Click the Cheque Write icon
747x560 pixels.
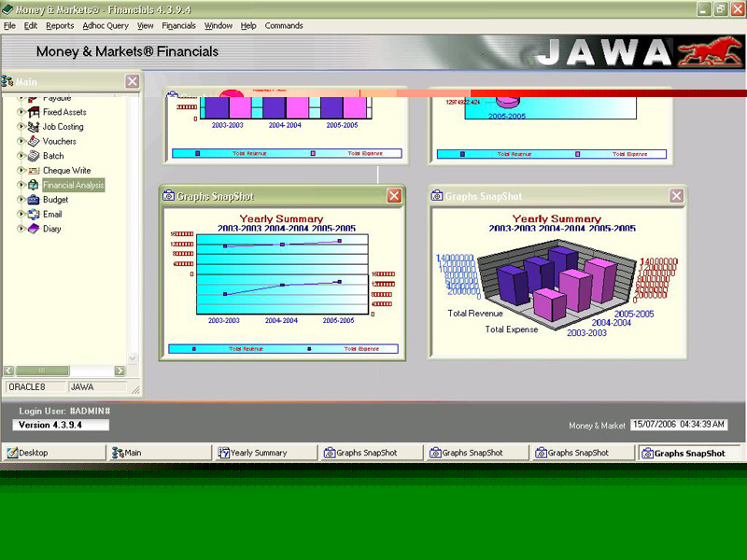coord(34,171)
